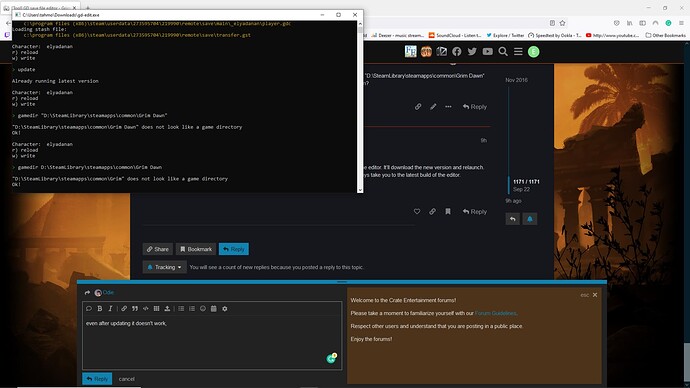Upload a file in composer toolbar
The height and width of the screenshot is (388, 690).
(x=167, y=309)
